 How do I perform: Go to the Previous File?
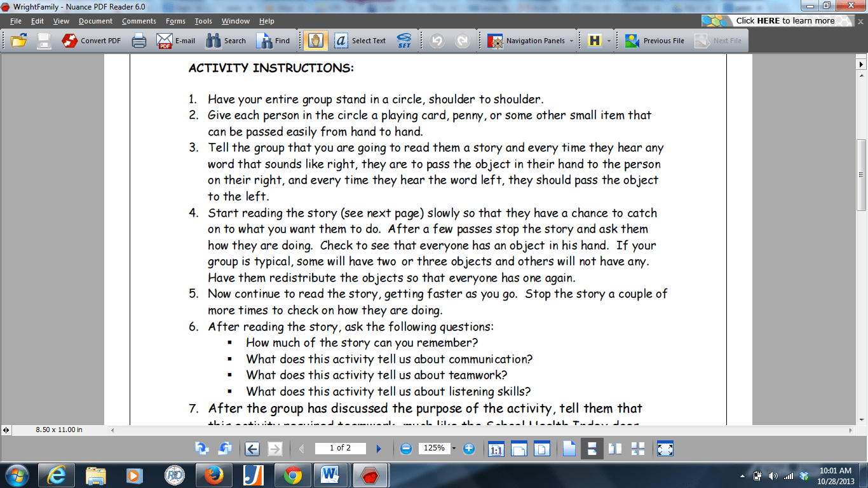pos(654,41)
